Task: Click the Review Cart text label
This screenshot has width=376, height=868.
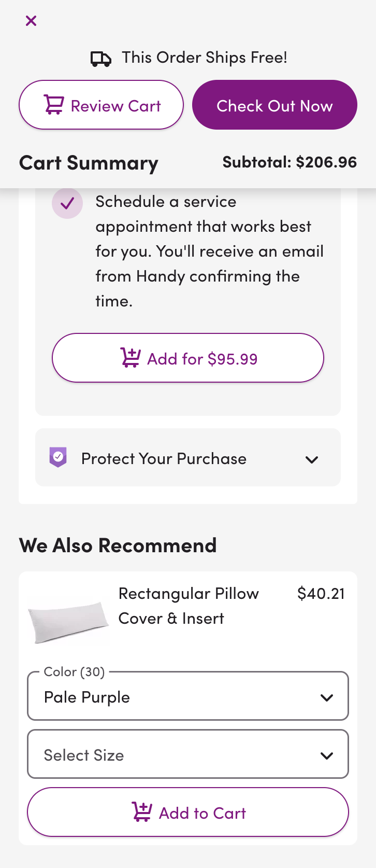Action: [116, 106]
